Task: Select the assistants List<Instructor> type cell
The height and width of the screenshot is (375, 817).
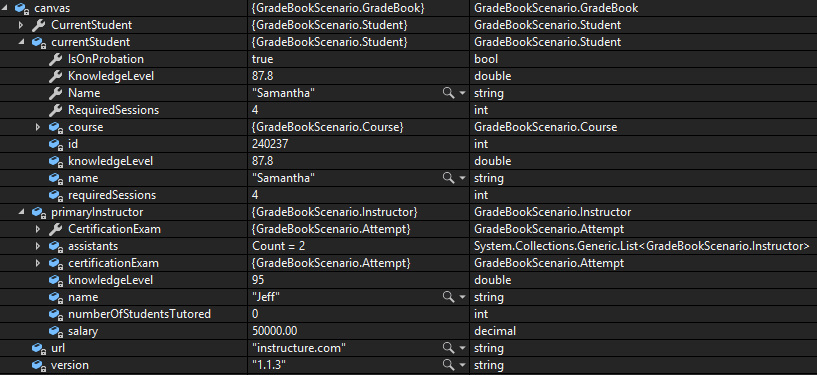Action: pos(641,246)
